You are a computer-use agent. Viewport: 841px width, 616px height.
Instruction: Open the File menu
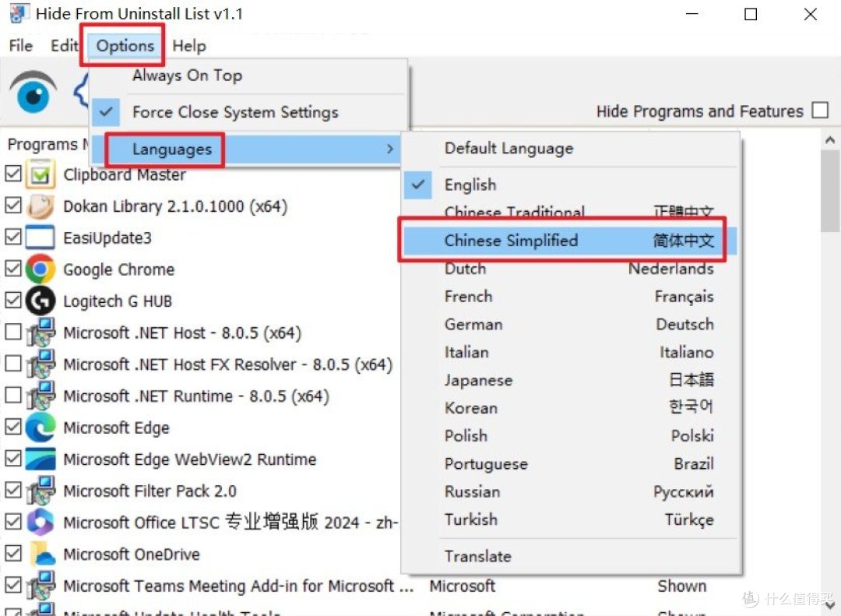(21, 46)
